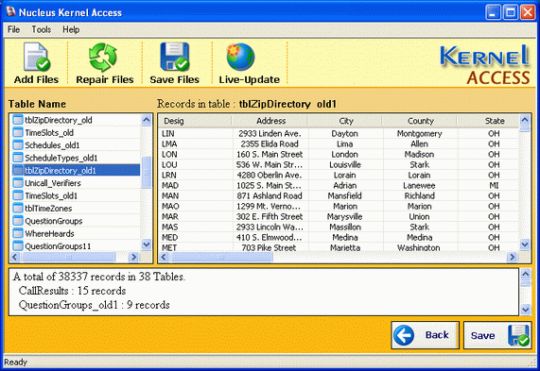Click the State column header
The image size is (540, 371).
[488, 121]
